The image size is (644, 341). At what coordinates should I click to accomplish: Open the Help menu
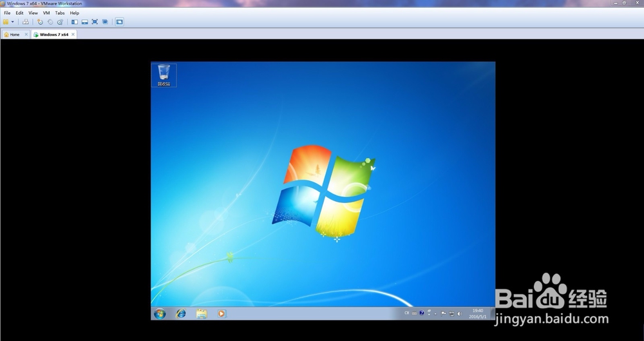[74, 13]
